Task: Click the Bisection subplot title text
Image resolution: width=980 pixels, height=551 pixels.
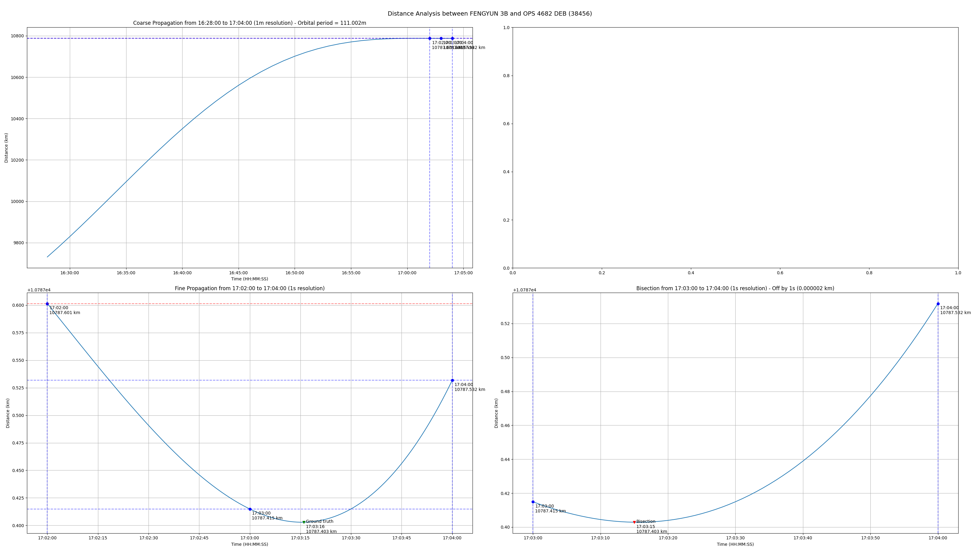Action: [735, 289]
